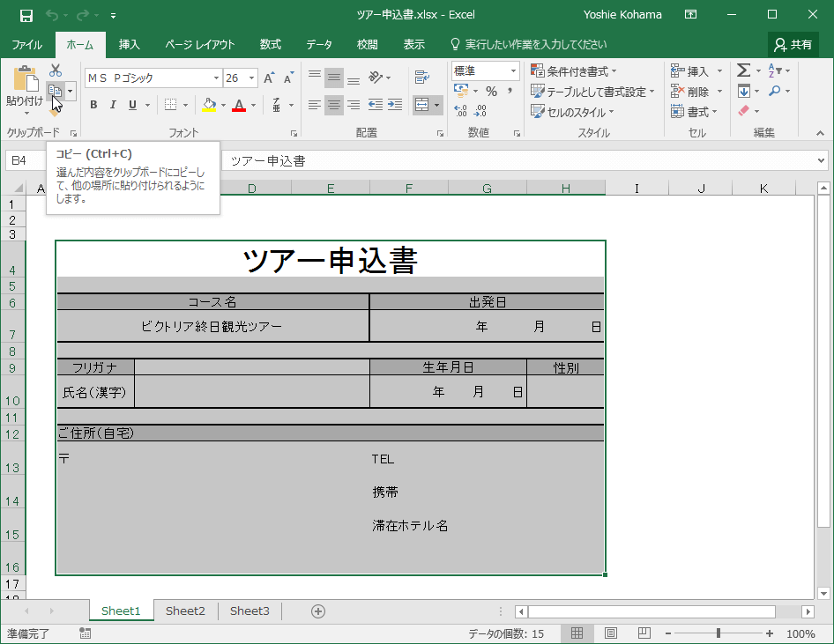The height and width of the screenshot is (644, 834).
Task: Open the font size dropdown showing 26
Action: pos(251,78)
